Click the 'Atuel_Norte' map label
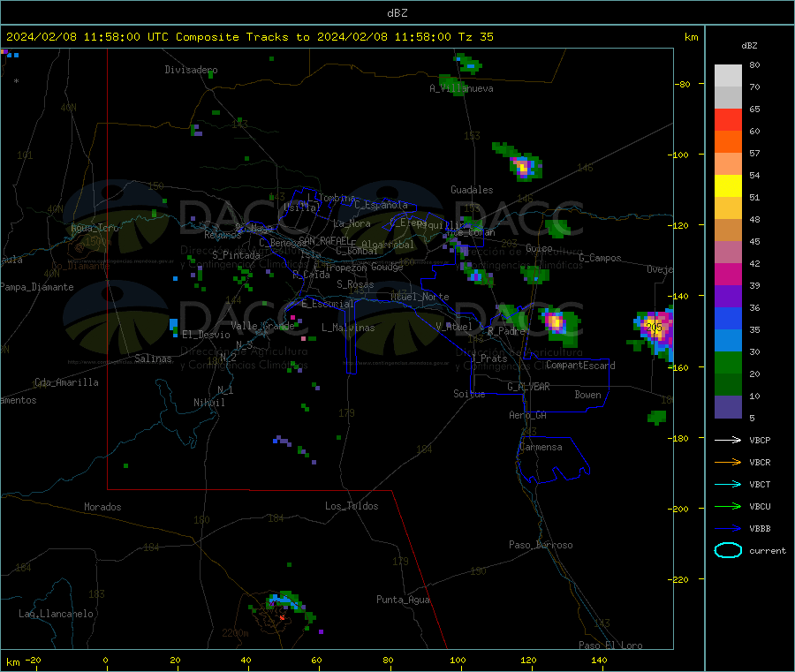795x672 pixels. (x=420, y=297)
